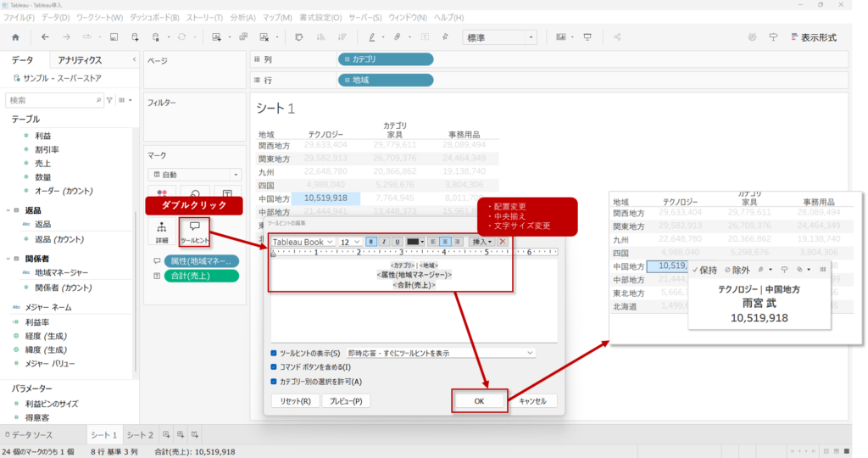Open the ツールヒント mark card

[x=194, y=231]
